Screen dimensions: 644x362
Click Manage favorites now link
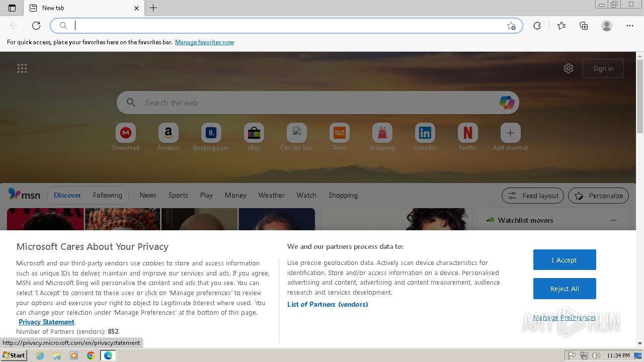click(x=204, y=42)
